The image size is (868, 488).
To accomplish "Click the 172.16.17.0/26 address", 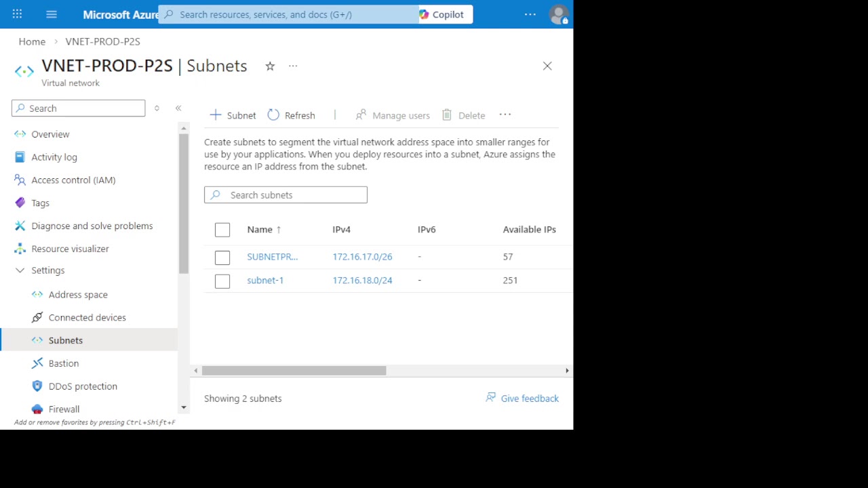I will pyautogui.click(x=362, y=257).
